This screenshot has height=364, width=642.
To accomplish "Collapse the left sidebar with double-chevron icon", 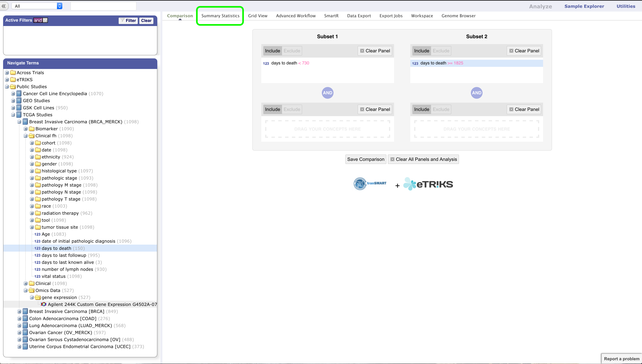I will click(4, 6).
